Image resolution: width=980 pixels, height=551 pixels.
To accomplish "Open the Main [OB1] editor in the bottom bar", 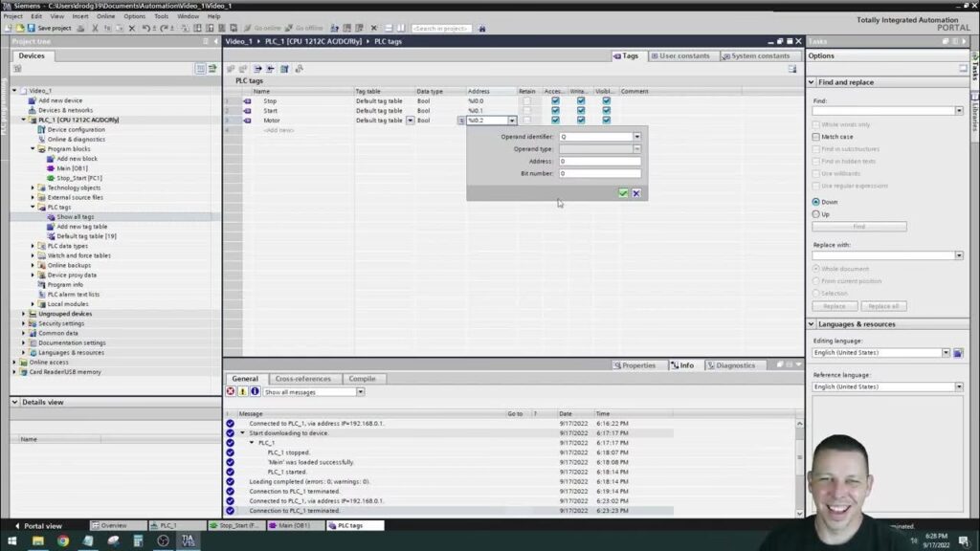I will tap(296, 525).
